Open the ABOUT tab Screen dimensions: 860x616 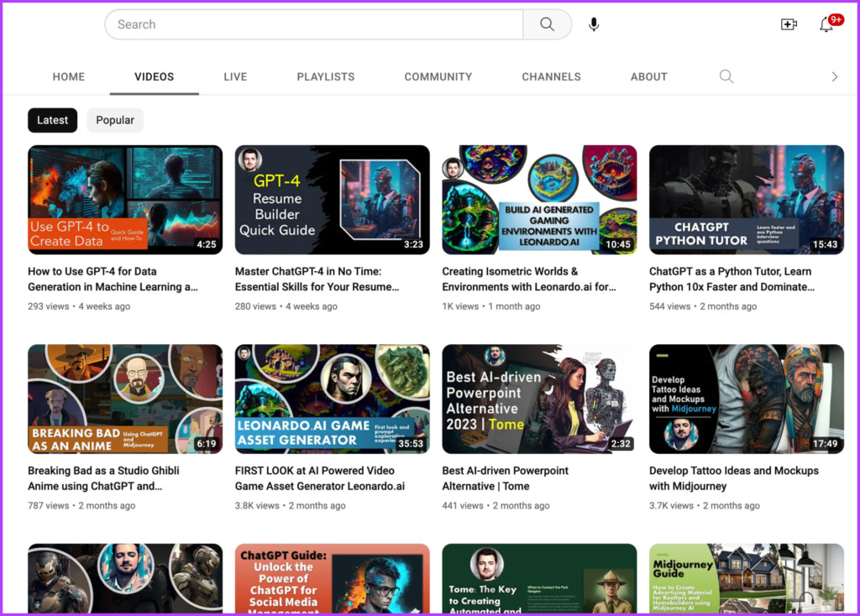[x=649, y=76]
